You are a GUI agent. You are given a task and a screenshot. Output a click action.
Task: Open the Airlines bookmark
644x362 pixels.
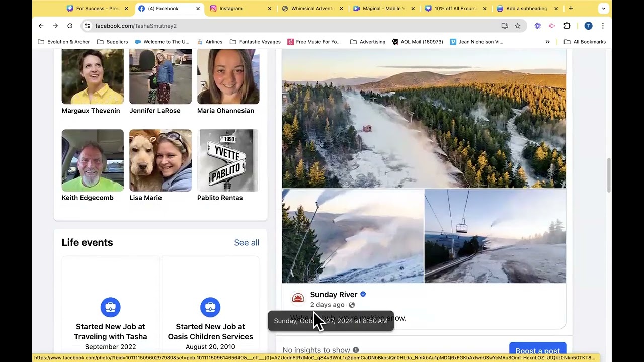tap(210, 42)
